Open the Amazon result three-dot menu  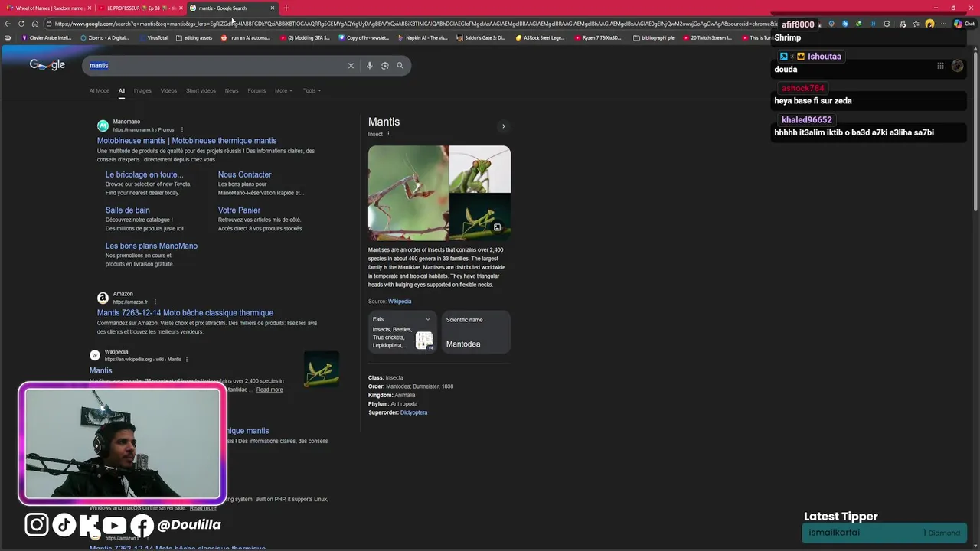click(155, 302)
